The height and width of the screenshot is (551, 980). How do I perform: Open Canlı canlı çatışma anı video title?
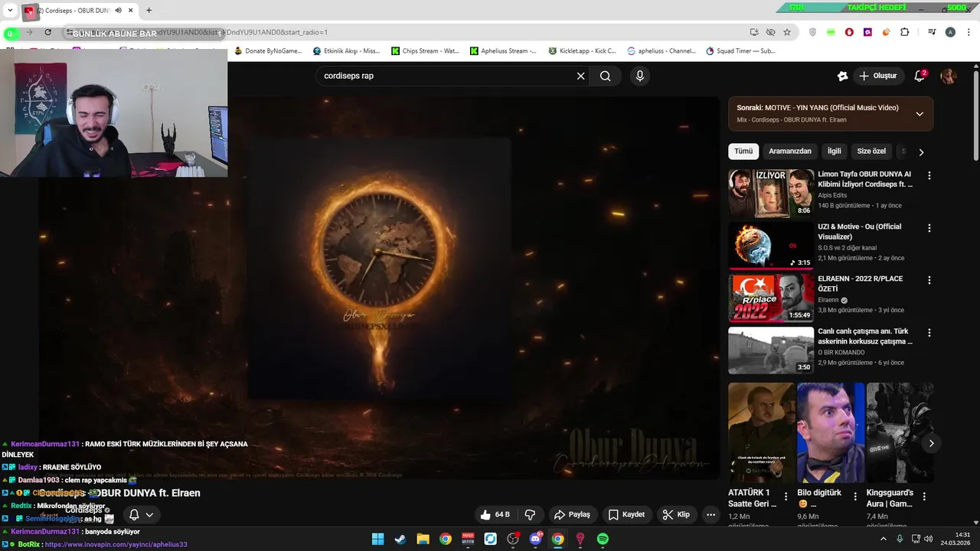click(x=865, y=337)
